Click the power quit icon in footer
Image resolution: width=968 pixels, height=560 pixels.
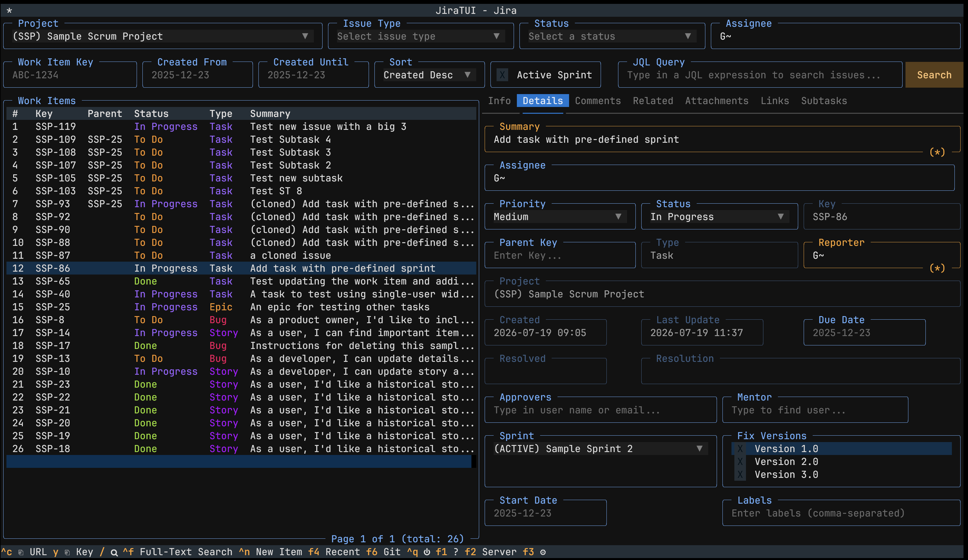coord(427,552)
